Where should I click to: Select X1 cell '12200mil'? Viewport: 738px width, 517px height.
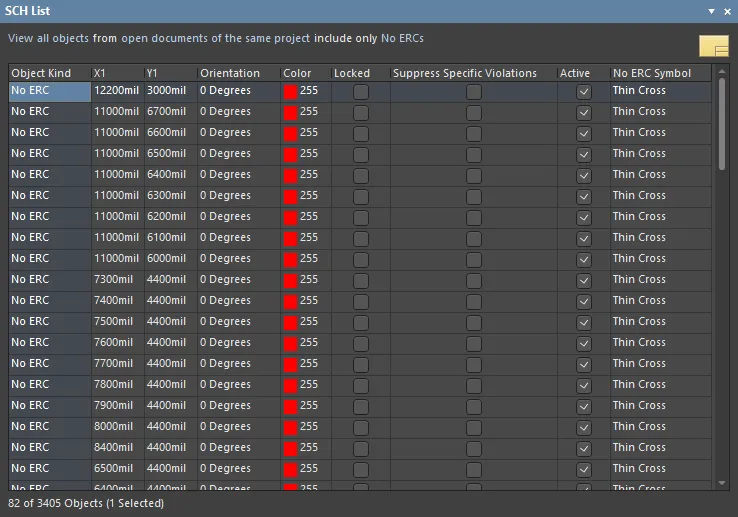coord(118,92)
